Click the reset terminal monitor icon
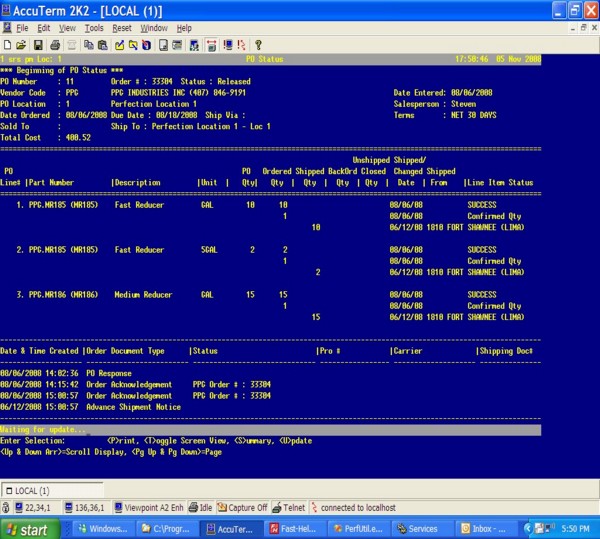This screenshot has width=600, height=539. (228, 45)
